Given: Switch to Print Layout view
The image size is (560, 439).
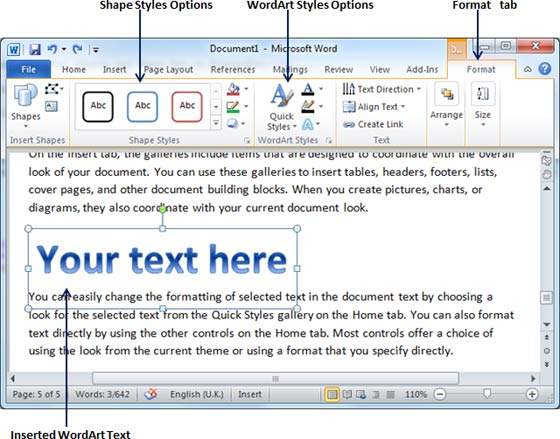Looking at the screenshot, I should click(x=332, y=394).
